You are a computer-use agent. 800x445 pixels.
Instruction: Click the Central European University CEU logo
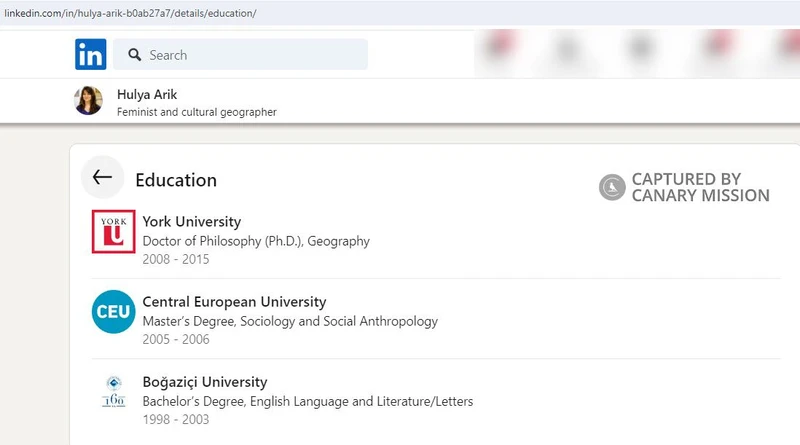(x=113, y=312)
